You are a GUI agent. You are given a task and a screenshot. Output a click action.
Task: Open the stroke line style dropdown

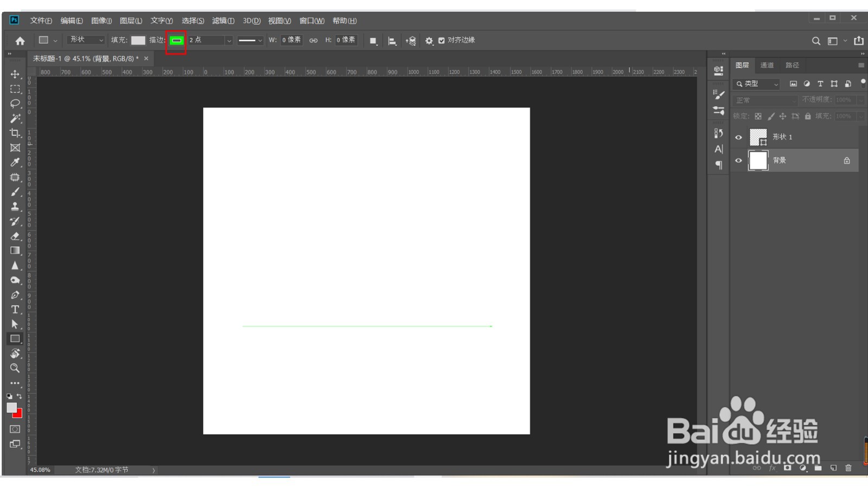coord(250,40)
